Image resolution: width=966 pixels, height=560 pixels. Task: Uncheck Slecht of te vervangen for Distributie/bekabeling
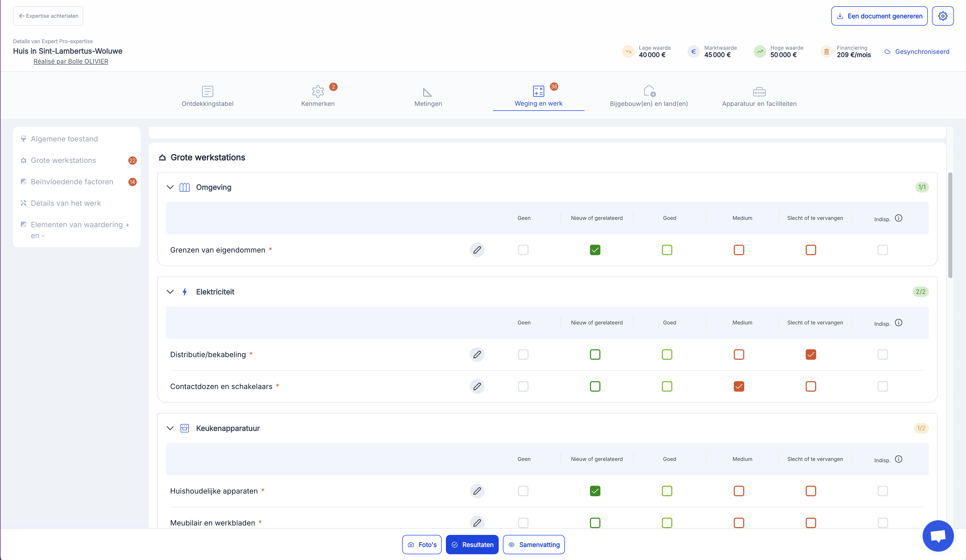tap(811, 355)
